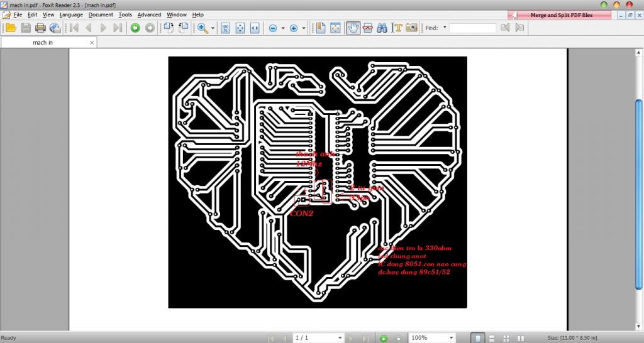Print the document using printer icon
The height and width of the screenshot is (343, 644).
[x=40, y=28]
